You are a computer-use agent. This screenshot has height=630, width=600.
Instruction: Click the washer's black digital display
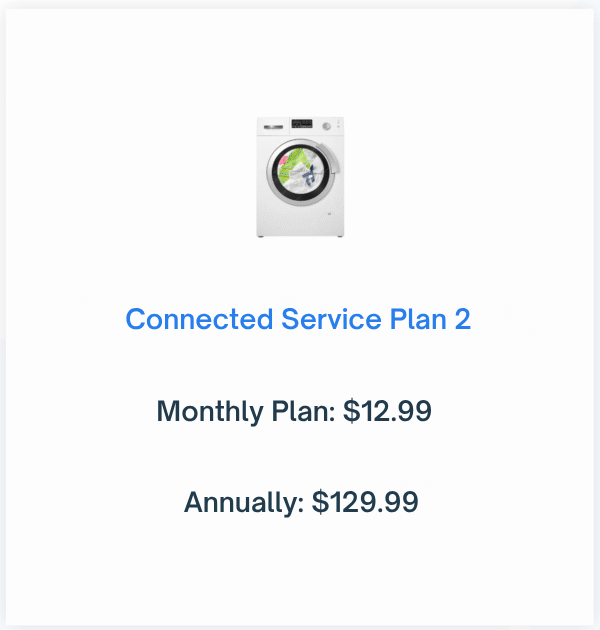pyautogui.click(x=302, y=123)
